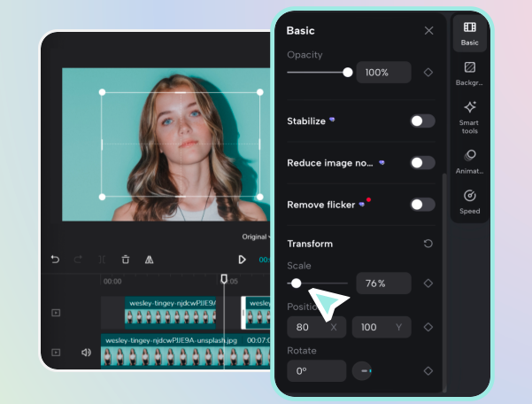
Task: Click the Opacity 100% value field
Action: [384, 73]
